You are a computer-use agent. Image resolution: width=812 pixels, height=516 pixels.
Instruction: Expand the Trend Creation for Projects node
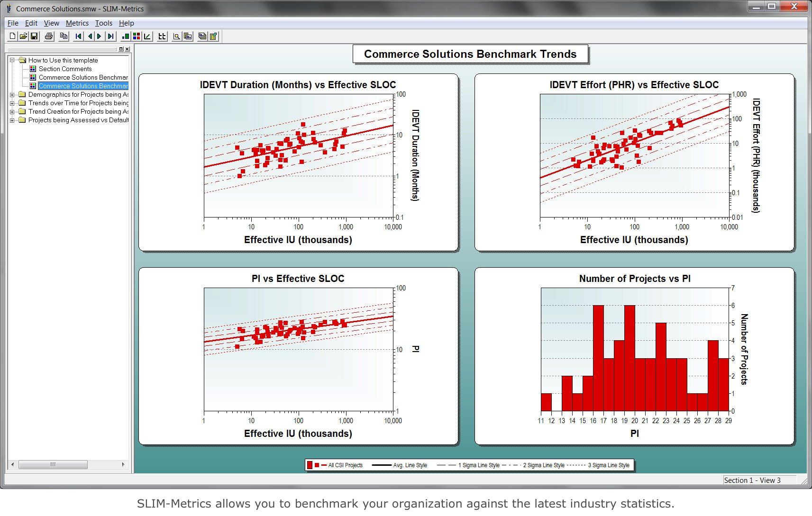[x=12, y=111]
